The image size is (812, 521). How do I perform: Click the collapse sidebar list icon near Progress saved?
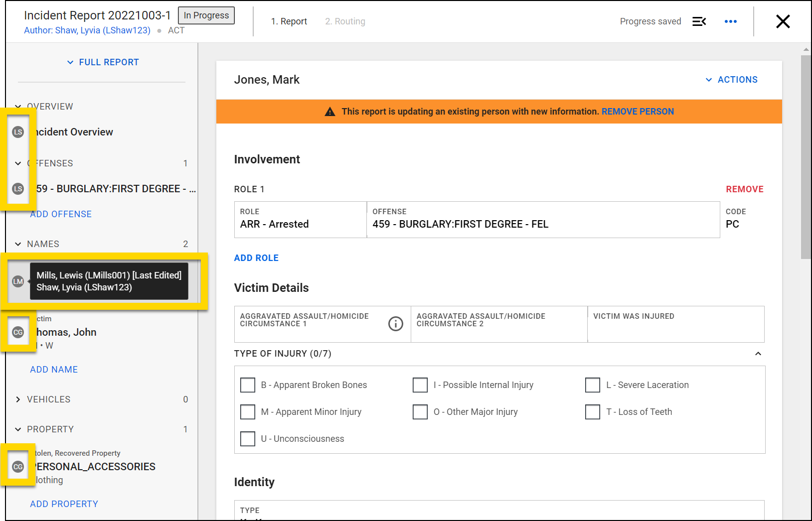pos(699,21)
